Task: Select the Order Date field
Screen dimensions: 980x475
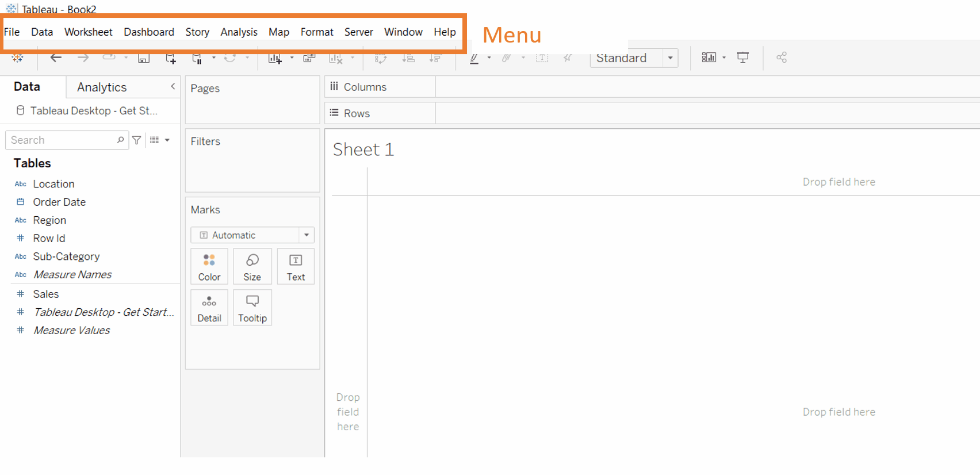Action: point(59,202)
